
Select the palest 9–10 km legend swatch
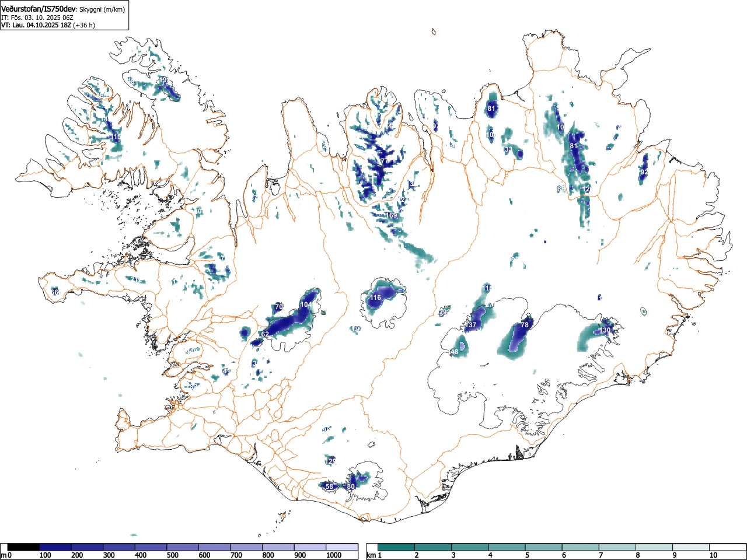[x=692, y=547]
